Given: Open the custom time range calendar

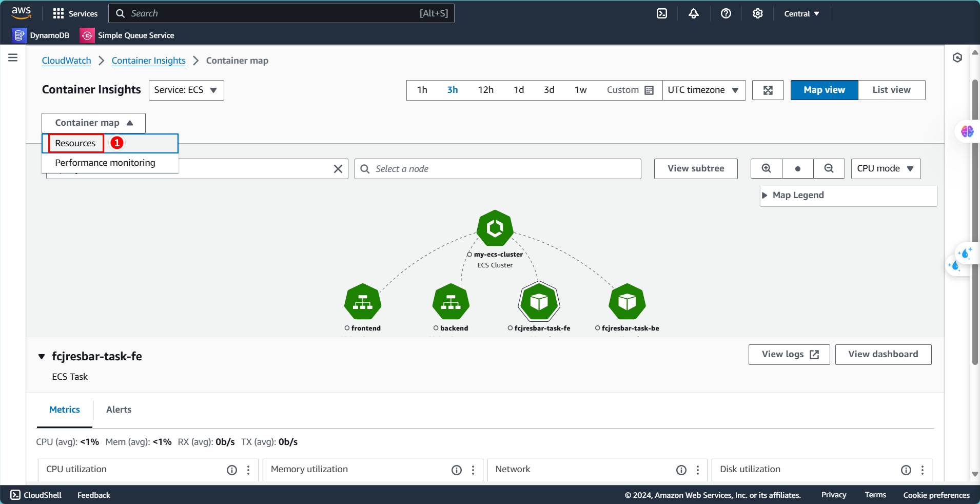Looking at the screenshot, I should tap(630, 90).
